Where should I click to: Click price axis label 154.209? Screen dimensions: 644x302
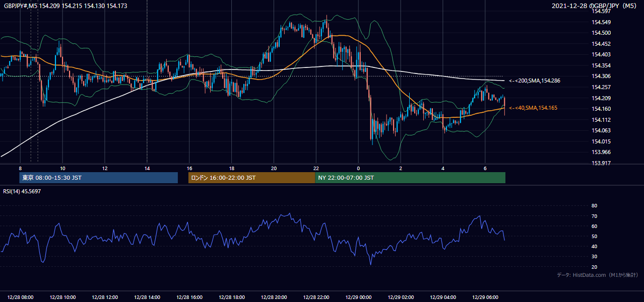tap(602, 98)
